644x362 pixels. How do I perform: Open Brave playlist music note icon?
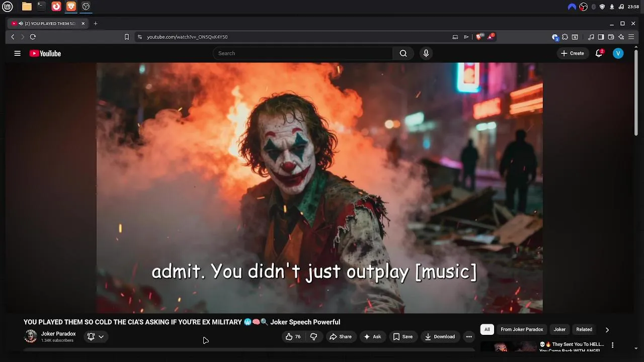591,37
